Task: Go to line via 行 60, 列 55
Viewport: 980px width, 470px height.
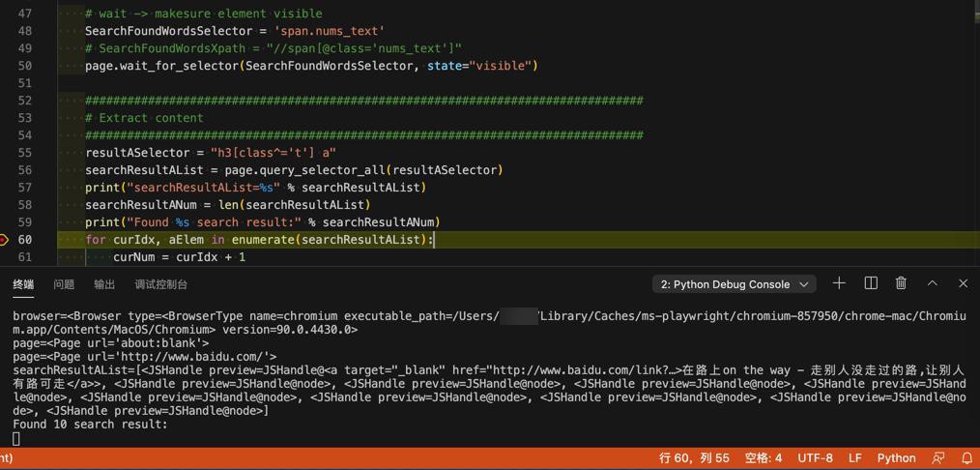Action: point(694,458)
